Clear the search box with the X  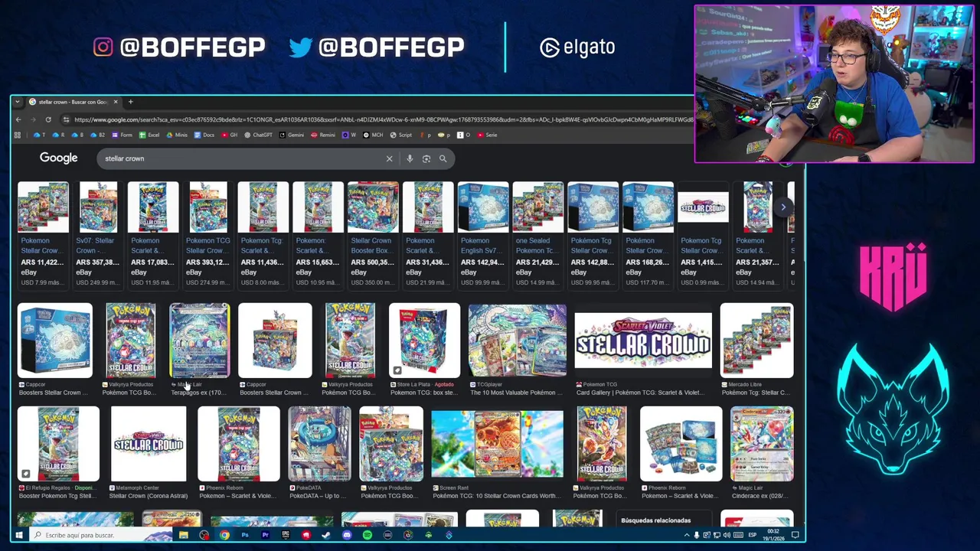pyautogui.click(x=389, y=158)
